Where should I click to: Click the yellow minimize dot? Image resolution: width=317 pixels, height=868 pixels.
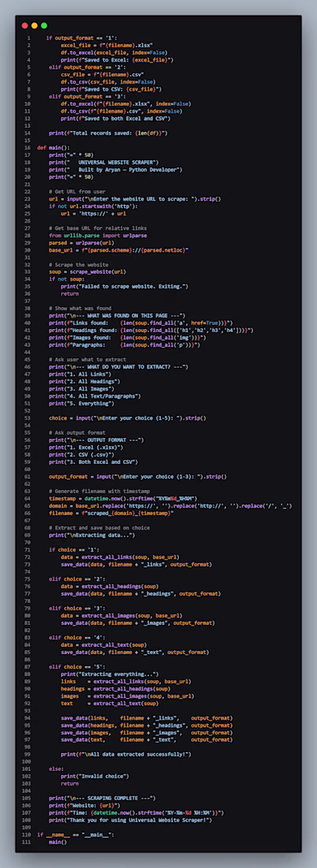click(34, 25)
